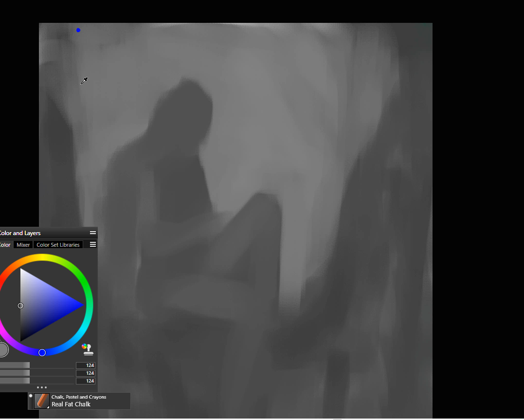Click the blue handle on the hue ring
The height and width of the screenshot is (420, 524).
pos(42,352)
